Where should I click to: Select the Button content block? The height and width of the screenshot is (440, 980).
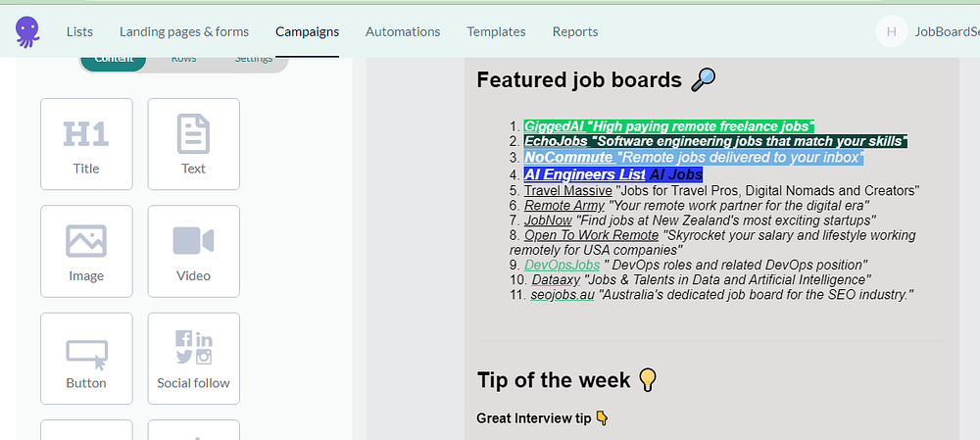[x=86, y=359]
